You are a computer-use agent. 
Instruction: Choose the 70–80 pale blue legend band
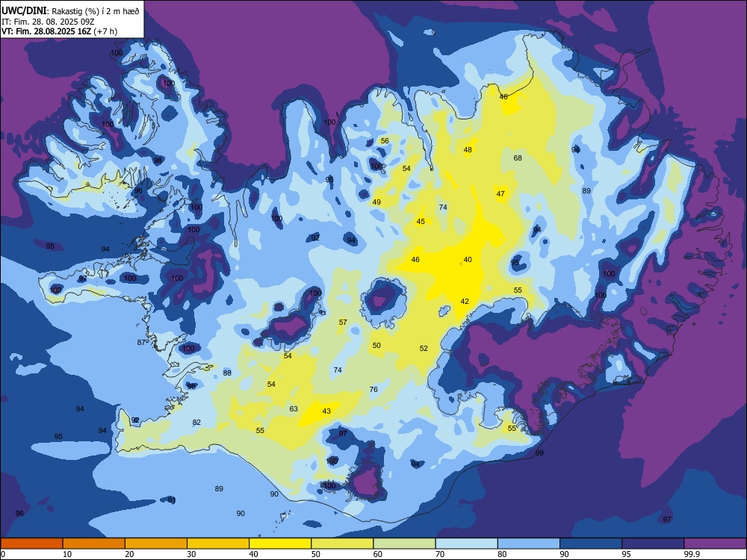coord(466,544)
